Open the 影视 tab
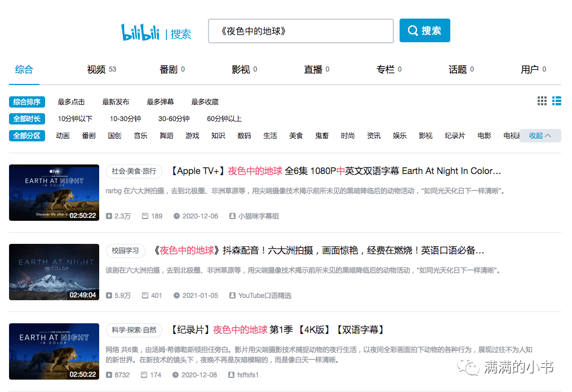Image resolution: width=572 pixels, height=392 pixels. coord(245,69)
